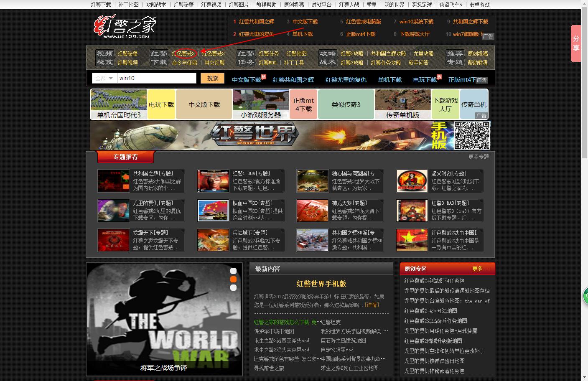588x381 pixels.
Task: Open the green 类似传奇3 ad tile
Action: click(x=346, y=104)
